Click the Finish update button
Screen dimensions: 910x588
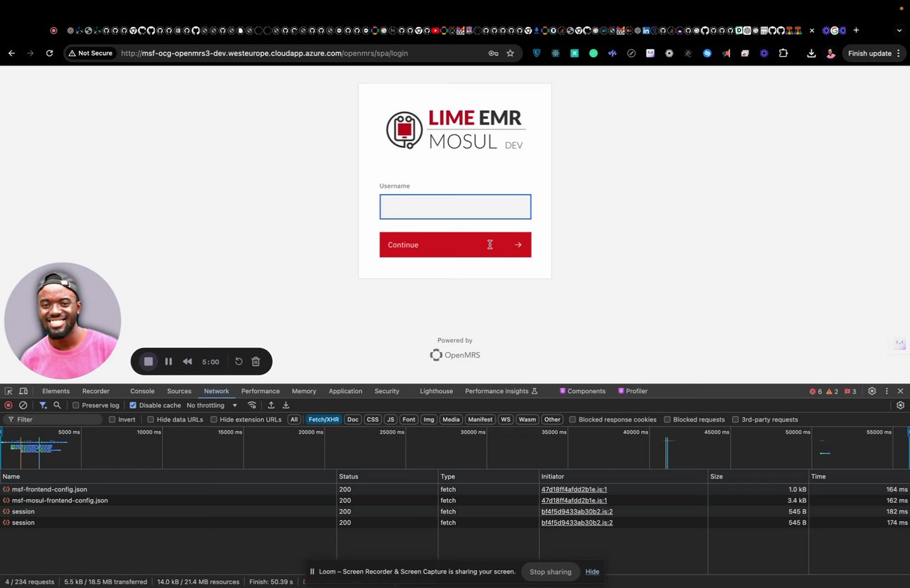click(x=869, y=53)
